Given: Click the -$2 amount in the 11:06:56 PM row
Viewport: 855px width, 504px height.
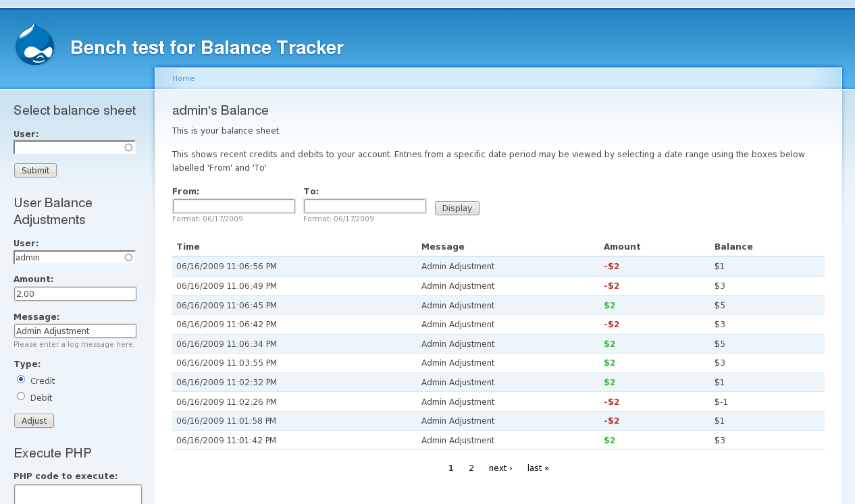Looking at the screenshot, I should pos(611,267).
